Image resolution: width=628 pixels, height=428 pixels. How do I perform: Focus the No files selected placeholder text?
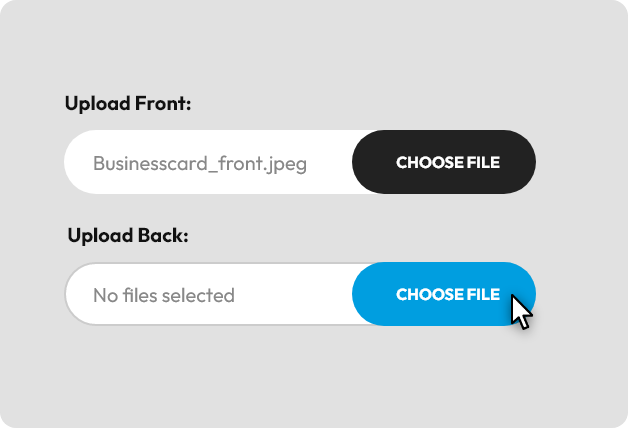pyautogui.click(x=164, y=295)
